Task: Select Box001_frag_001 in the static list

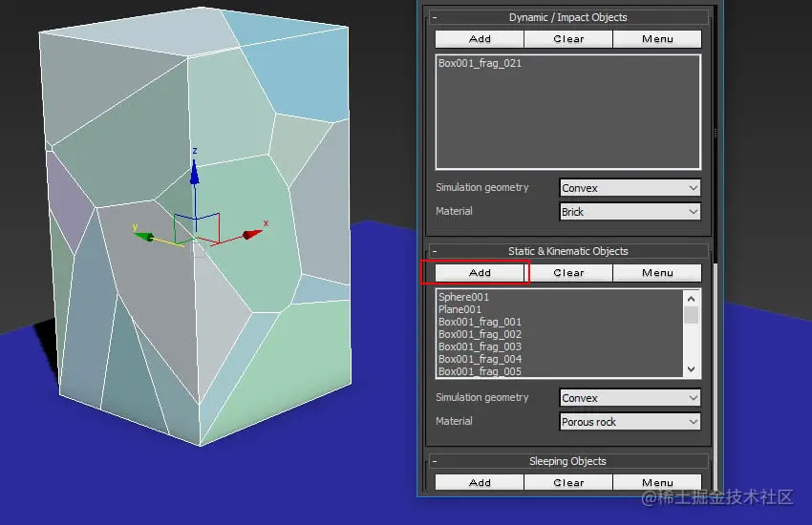Action: coord(480,322)
